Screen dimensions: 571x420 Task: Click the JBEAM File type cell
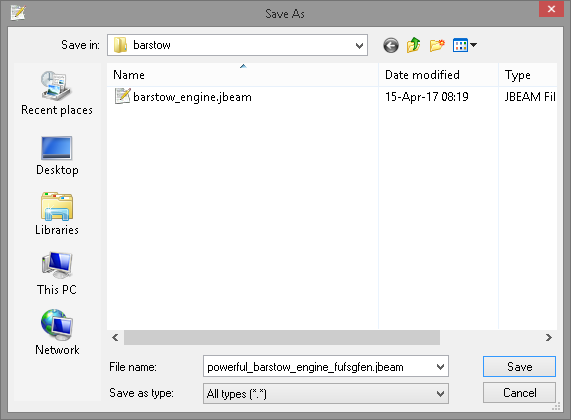[530, 97]
